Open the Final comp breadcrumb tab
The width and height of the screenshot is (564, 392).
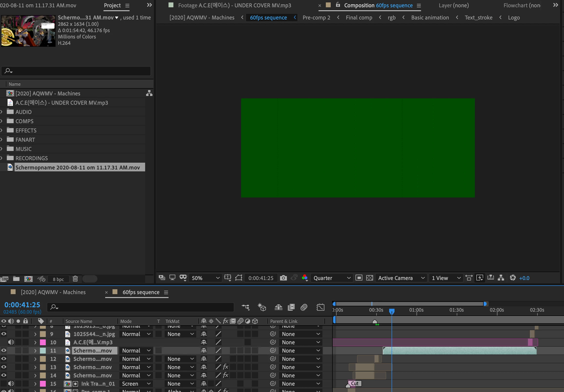pyautogui.click(x=359, y=18)
